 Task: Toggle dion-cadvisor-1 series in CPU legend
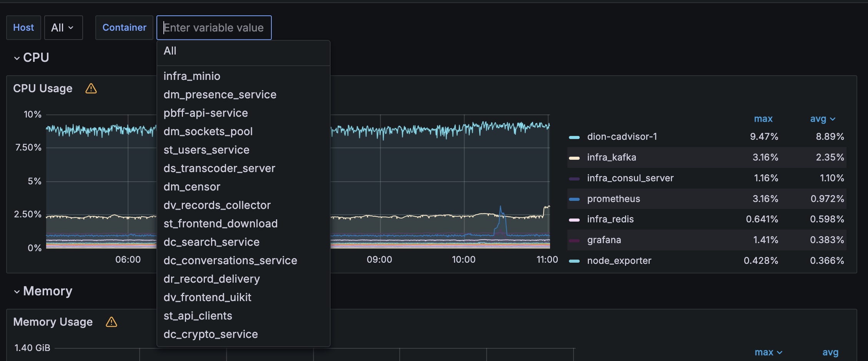[622, 137]
